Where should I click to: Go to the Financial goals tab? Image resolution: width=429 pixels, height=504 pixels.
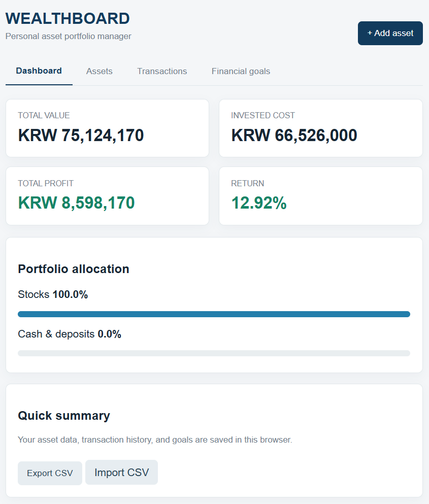coord(241,71)
